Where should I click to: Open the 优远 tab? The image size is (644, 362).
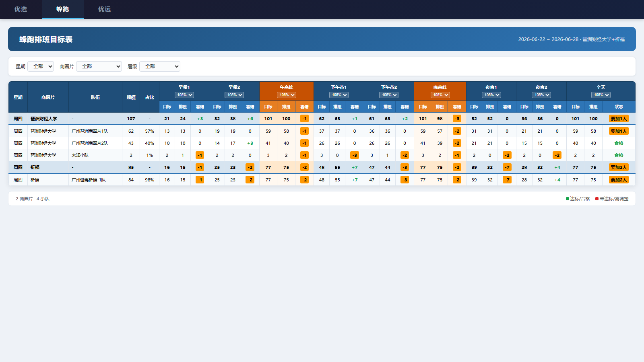pyautogui.click(x=104, y=9)
